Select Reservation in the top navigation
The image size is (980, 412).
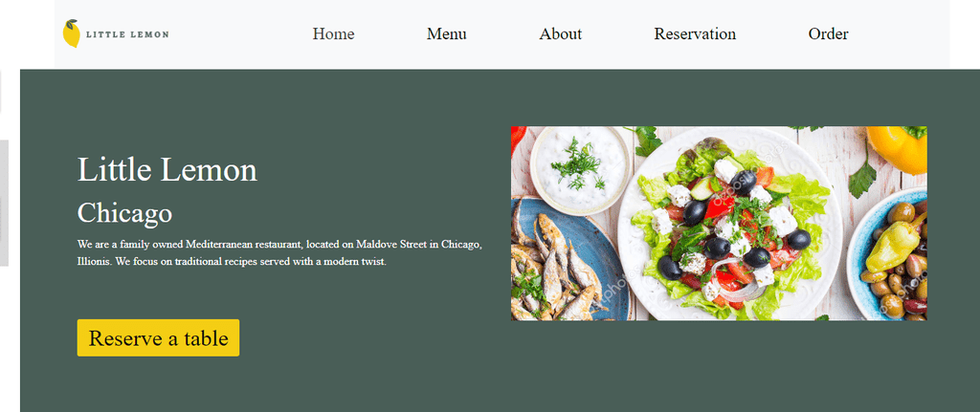[x=695, y=33]
